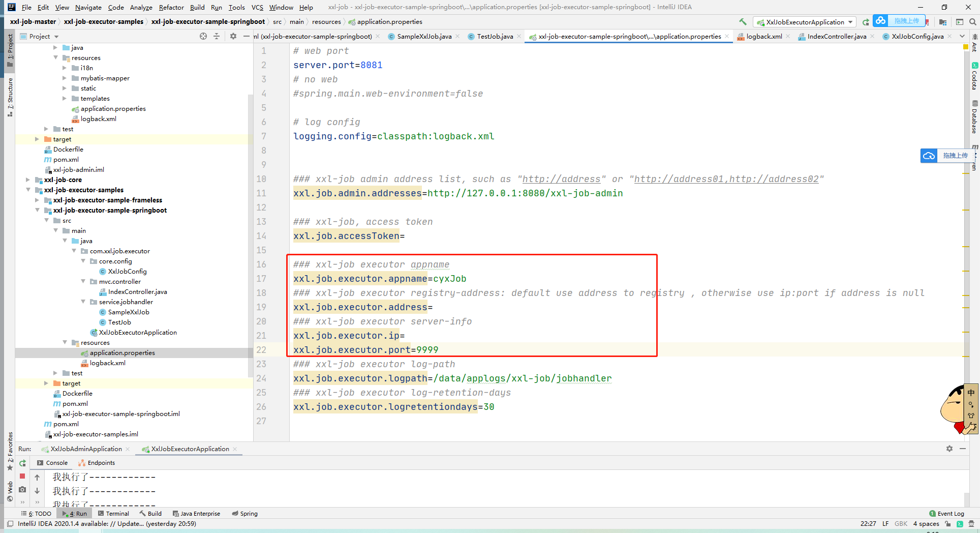Screen dimensions: 980x533
Task: Open Project Structure icon in toolbar
Action: tap(943, 22)
